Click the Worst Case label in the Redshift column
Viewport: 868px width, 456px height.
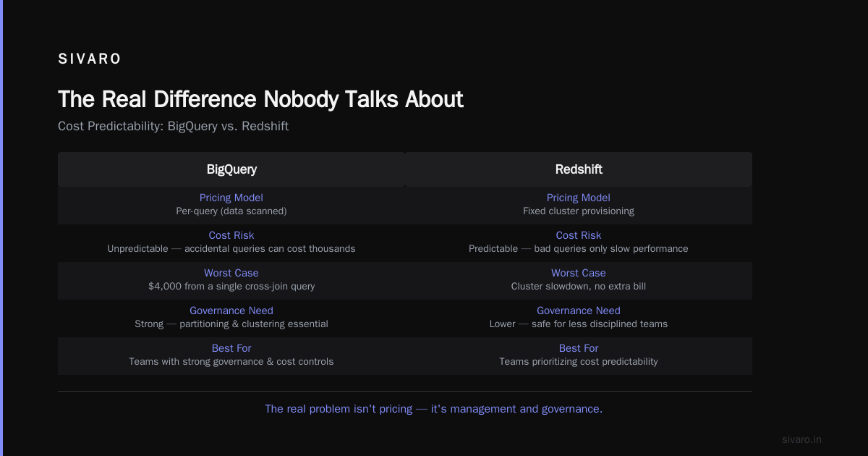point(579,273)
